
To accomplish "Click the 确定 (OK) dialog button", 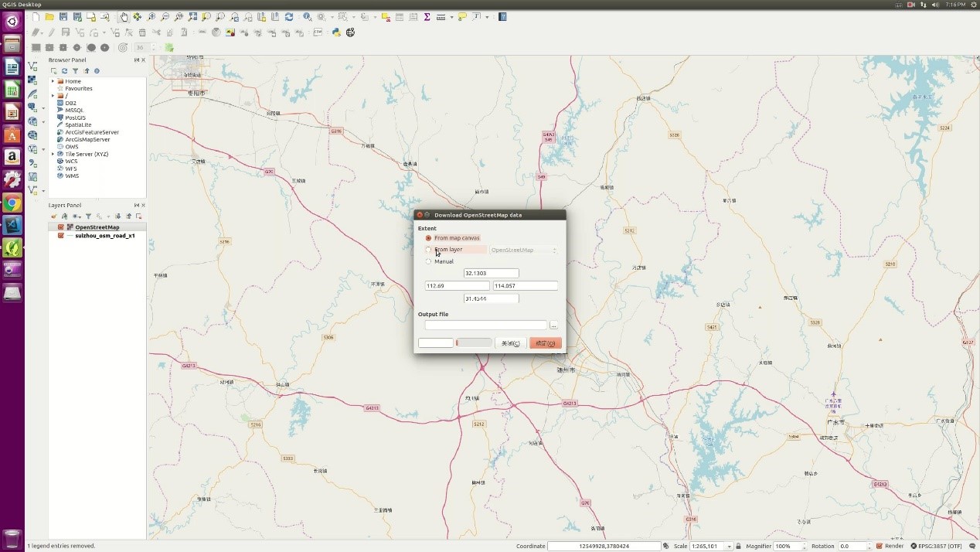I will coord(545,343).
